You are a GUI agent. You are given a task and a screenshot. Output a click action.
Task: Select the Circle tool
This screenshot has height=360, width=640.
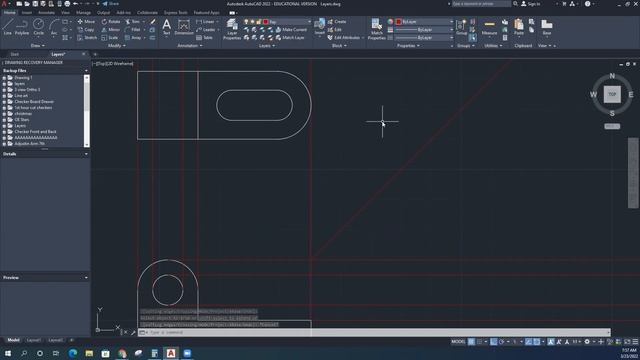[x=38, y=27]
